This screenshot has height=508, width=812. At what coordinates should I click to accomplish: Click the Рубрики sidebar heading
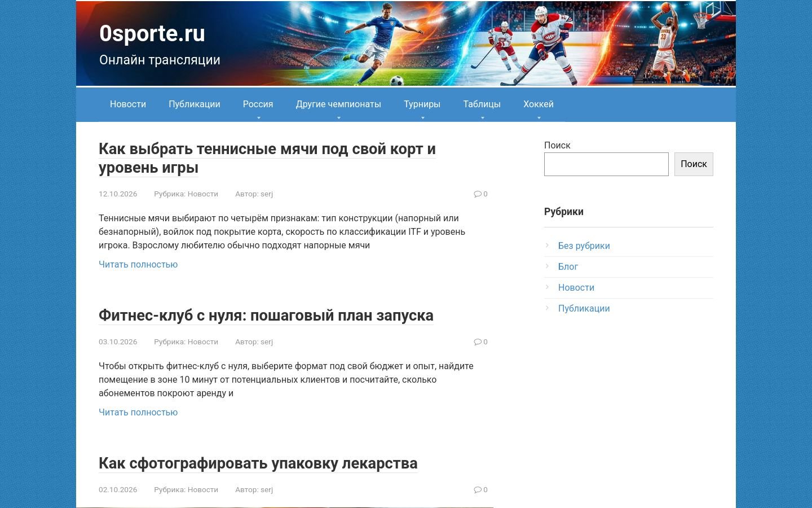coord(564,212)
